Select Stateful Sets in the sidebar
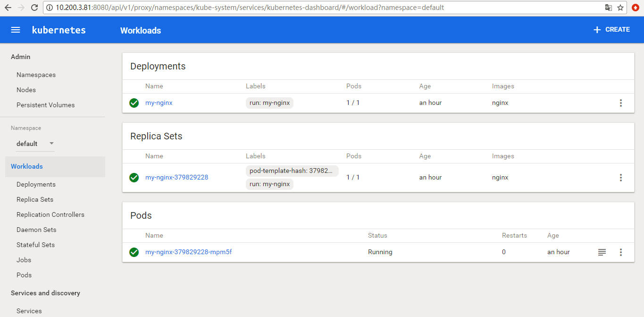 [x=35, y=245]
